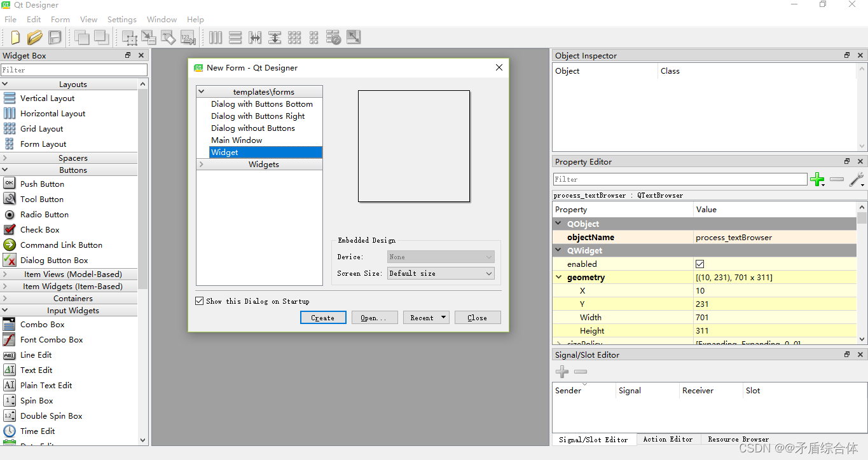The width and height of the screenshot is (868, 460).
Task: Select Push Button icon in Widget Box
Action: pos(10,184)
